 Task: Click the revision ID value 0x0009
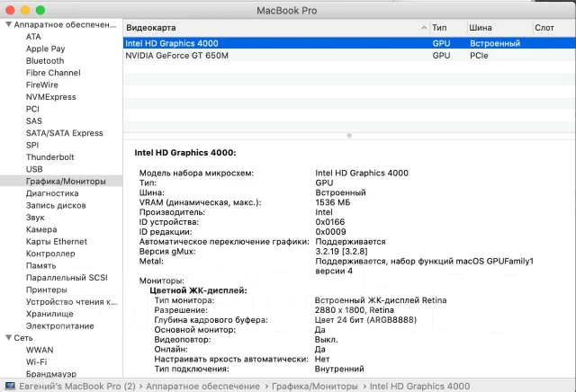pyautogui.click(x=330, y=232)
